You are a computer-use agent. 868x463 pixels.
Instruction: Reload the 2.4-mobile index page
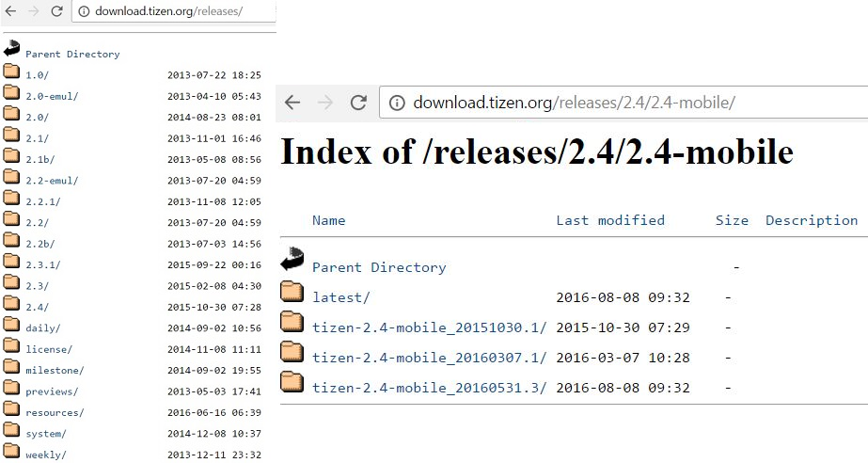point(358,103)
